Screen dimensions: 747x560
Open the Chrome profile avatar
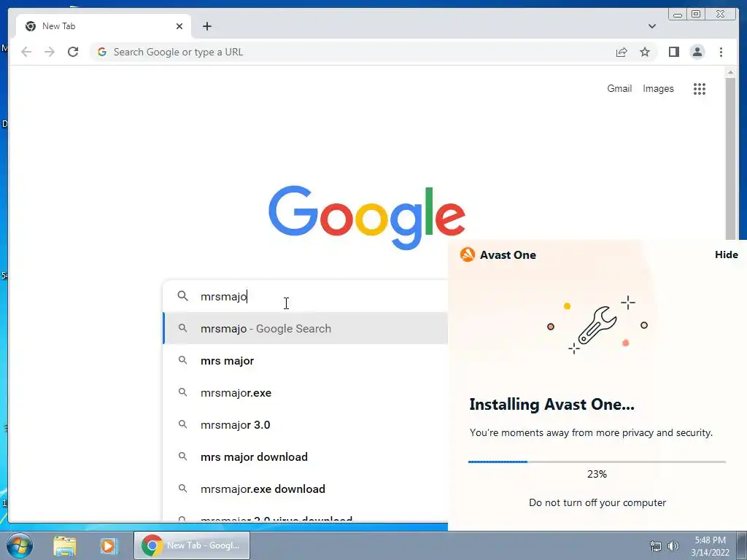697,52
